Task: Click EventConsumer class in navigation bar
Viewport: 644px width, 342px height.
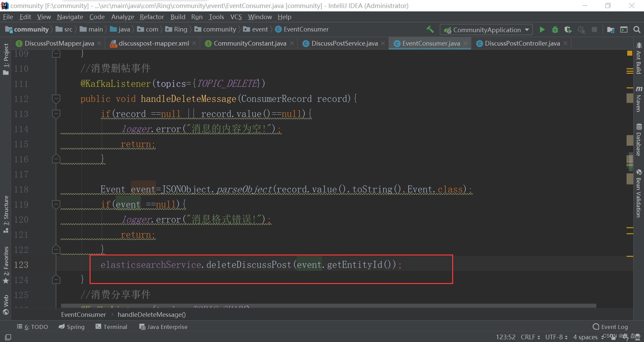Action: 302,30
